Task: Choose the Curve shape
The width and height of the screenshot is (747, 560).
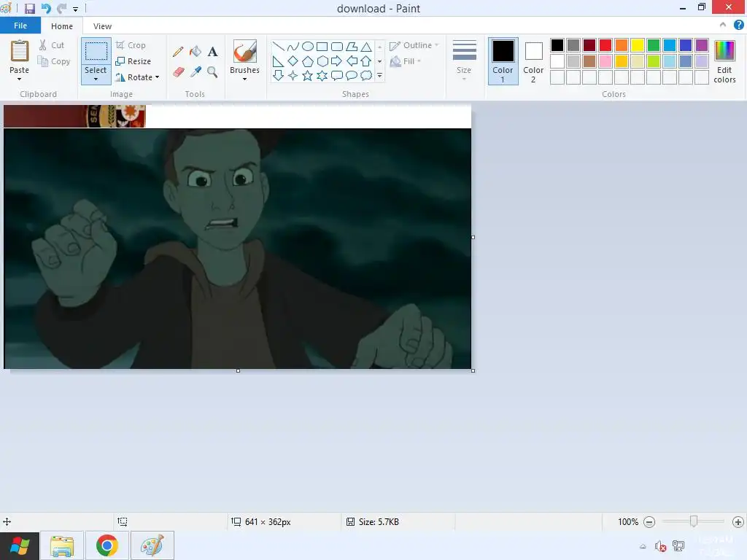Action: (293, 46)
